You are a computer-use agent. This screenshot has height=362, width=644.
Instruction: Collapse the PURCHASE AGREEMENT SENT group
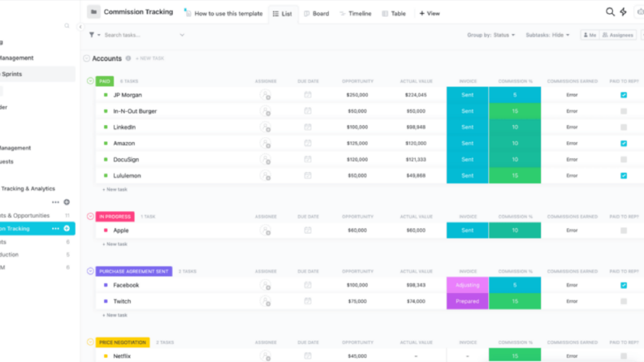[90, 271]
